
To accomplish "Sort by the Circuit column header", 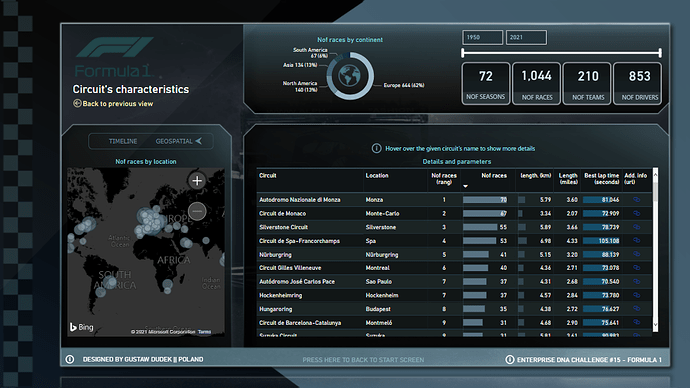I will click(268, 176).
